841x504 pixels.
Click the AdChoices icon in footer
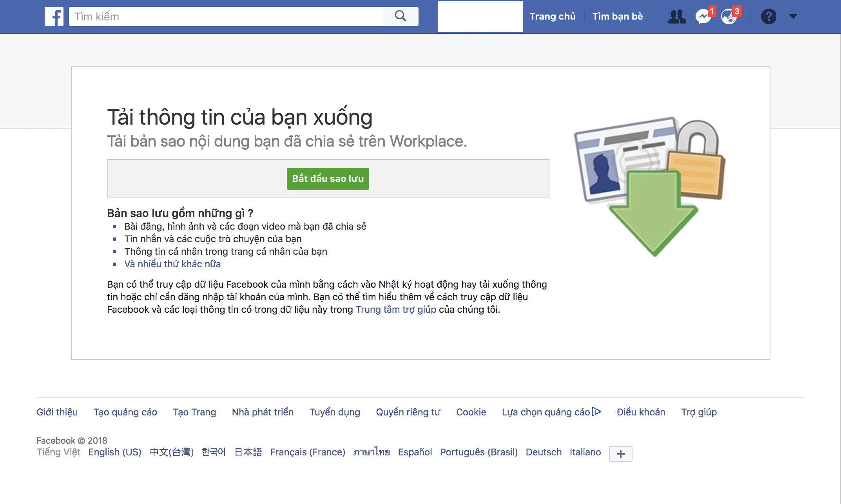coord(596,412)
